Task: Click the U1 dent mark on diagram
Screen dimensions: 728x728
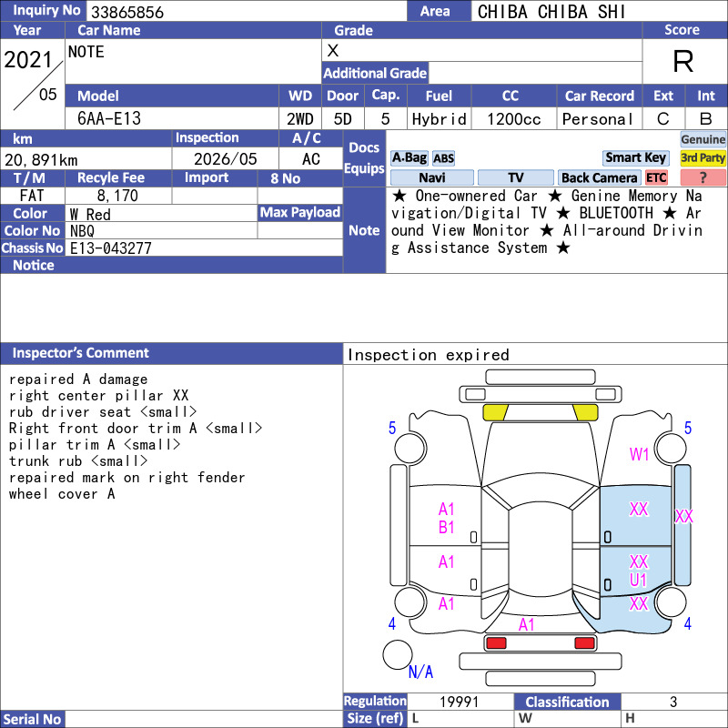Action: tap(639, 580)
